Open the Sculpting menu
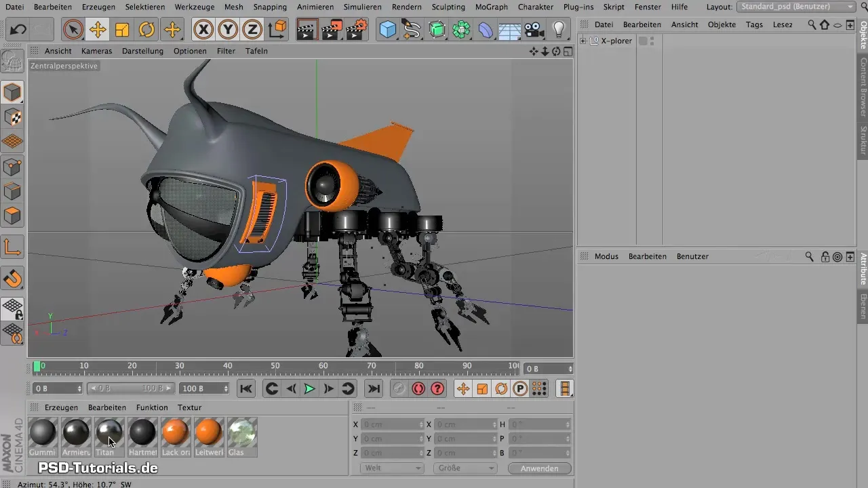 (x=449, y=7)
